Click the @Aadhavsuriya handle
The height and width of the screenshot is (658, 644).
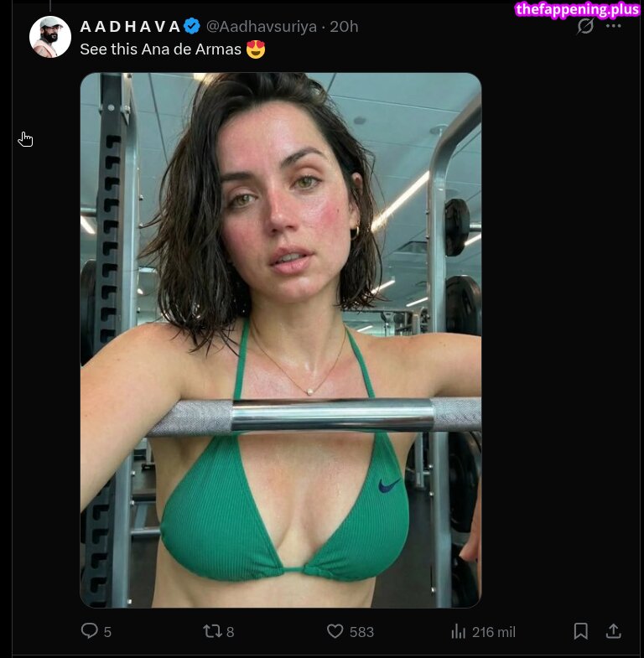click(x=262, y=27)
